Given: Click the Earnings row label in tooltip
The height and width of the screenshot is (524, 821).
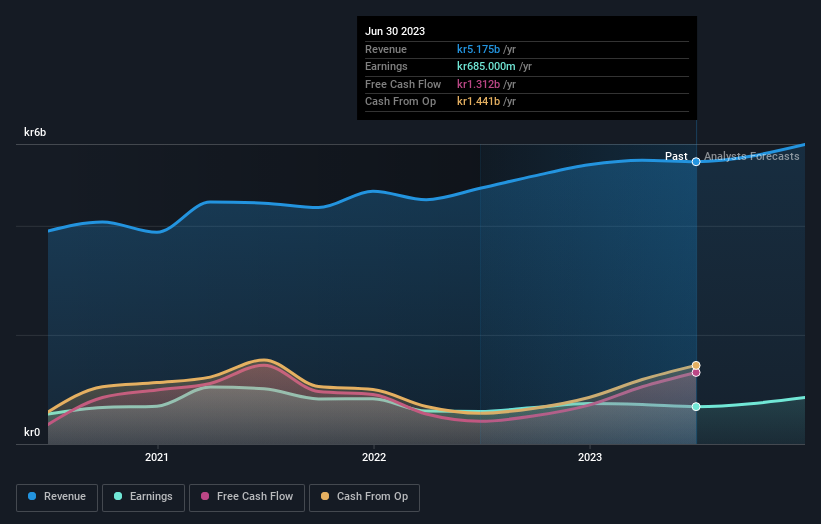Looking at the screenshot, I should 386,66.
